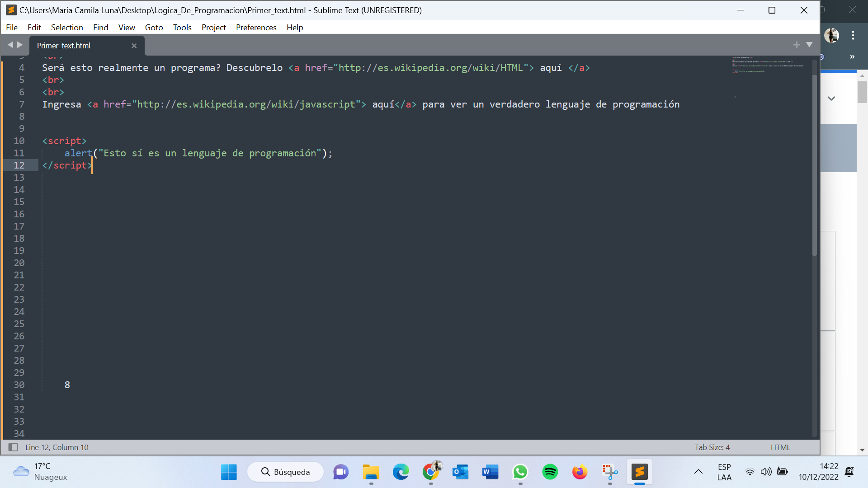Image resolution: width=868 pixels, height=488 pixels.
Task: Click the Chrome scrollbar up arrow
Action: tap(862, 76)
